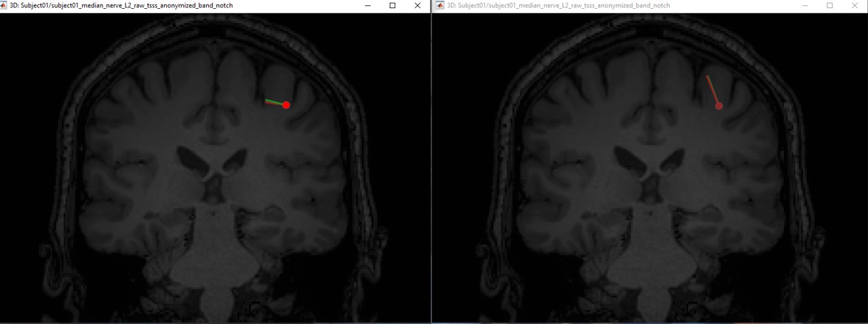Screen dimensions: 868x324
Task: Click the MATLAB icon in left window title bar
Action: (5, 5)
